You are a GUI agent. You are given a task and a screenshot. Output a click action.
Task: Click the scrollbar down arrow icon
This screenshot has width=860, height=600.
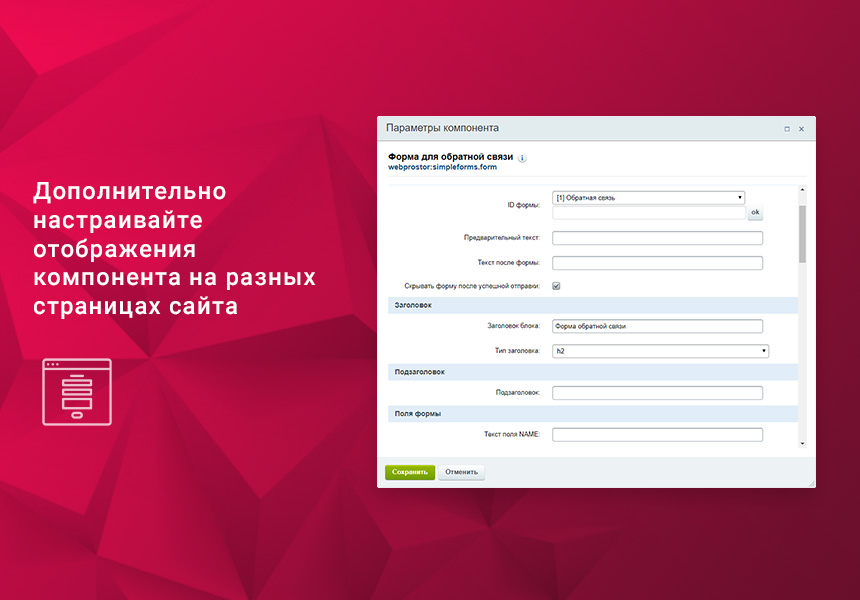tap(798, 446)
